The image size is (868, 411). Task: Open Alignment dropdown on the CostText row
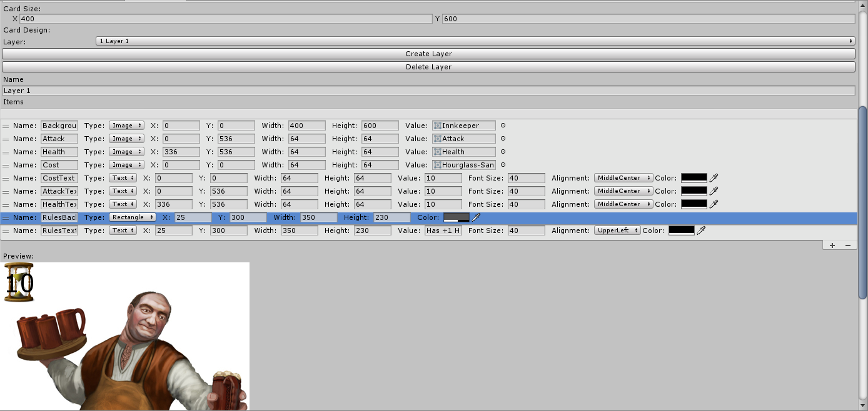click(623, 178)
